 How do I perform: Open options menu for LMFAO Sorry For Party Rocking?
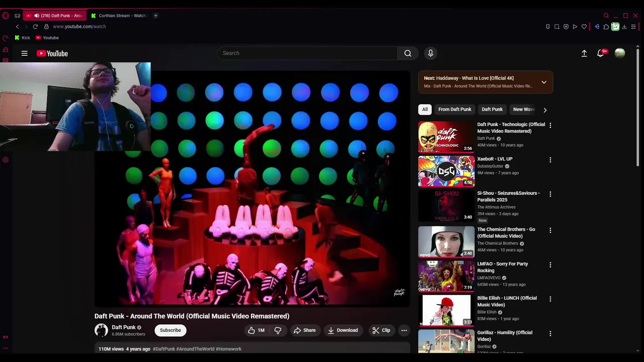(550, 265)
